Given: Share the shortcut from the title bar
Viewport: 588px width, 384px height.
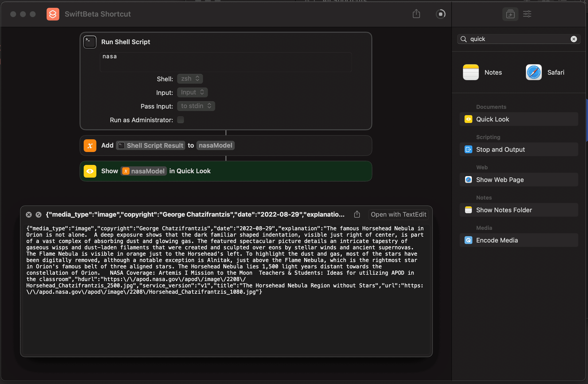Looking at the screenshot, I should click(x=416, y=14).
